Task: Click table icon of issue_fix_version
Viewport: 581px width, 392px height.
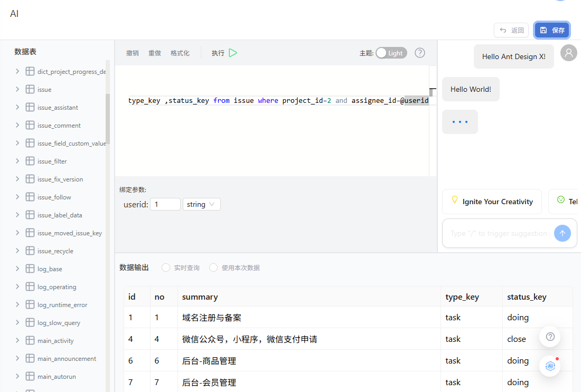Action: 30,179
